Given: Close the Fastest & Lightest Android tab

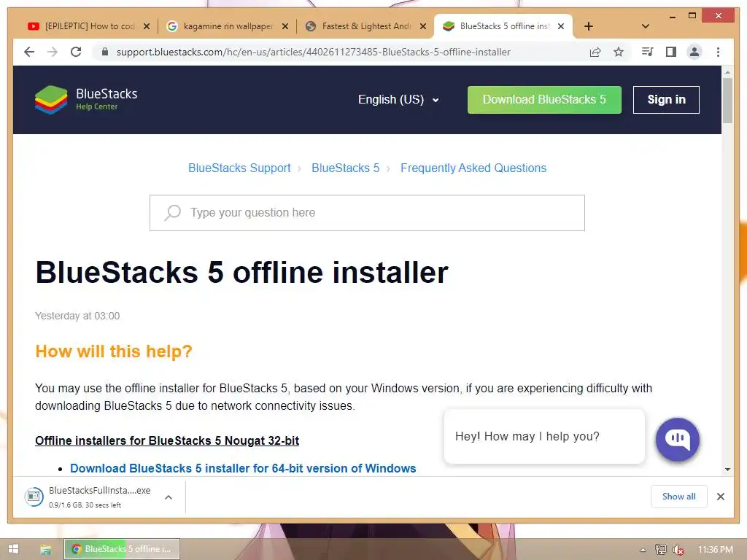Looking at the screenshot, I should click(423, 26).
